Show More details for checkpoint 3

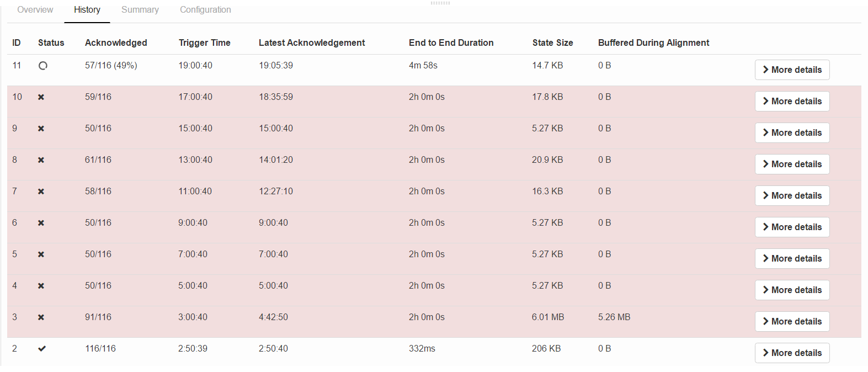(792, 322)
